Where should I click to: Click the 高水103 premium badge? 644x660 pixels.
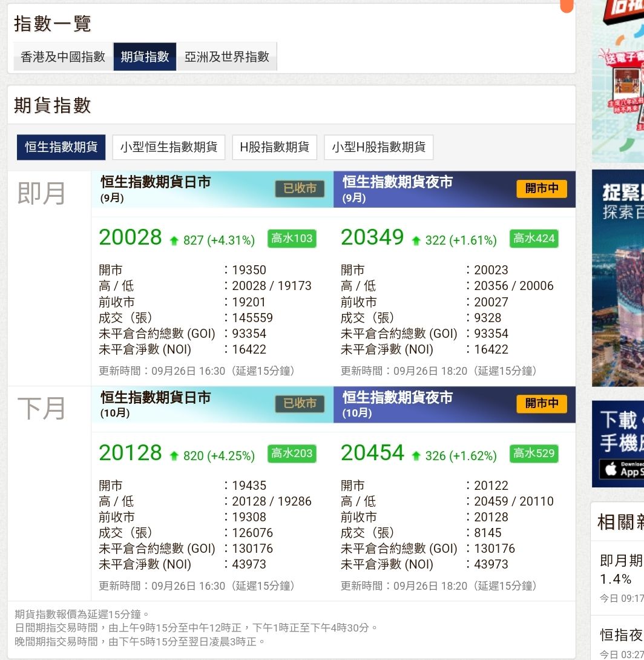point(292,239)
